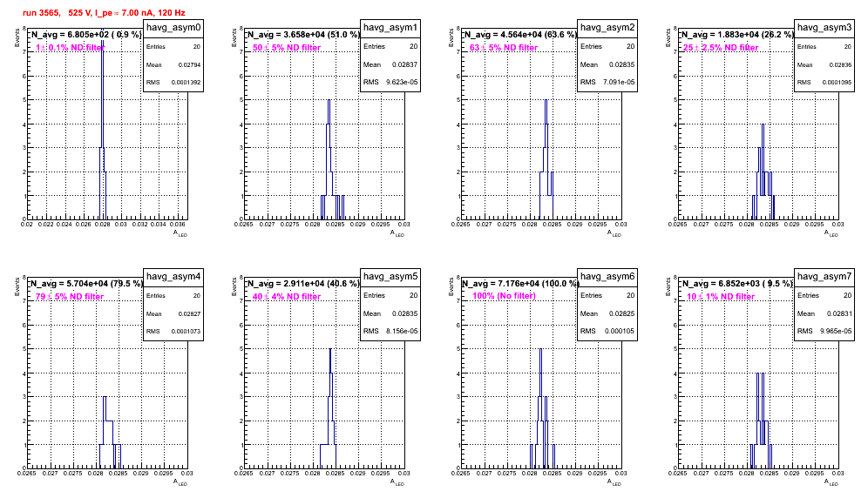Click the havg_asym0 histogram peak bar
Image resolution: width=868 pixels, height=498 pixels.
point(103,122)
